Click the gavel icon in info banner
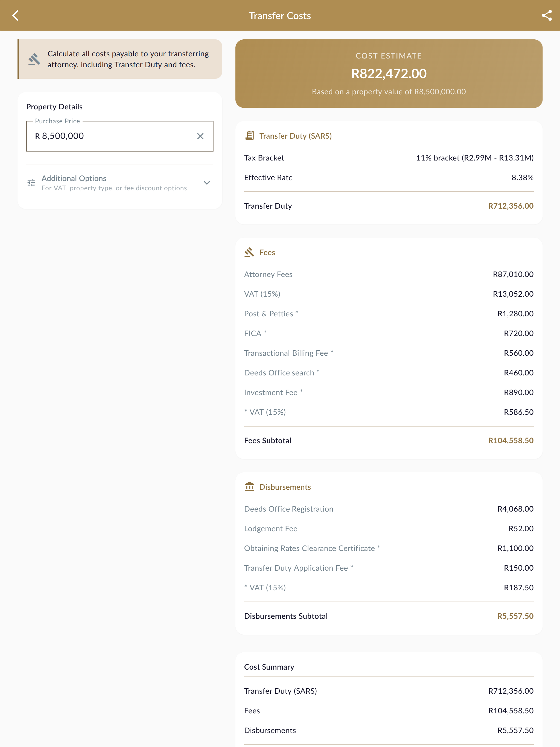The height and width of the screenshot is (747, 560). (34, 59)
